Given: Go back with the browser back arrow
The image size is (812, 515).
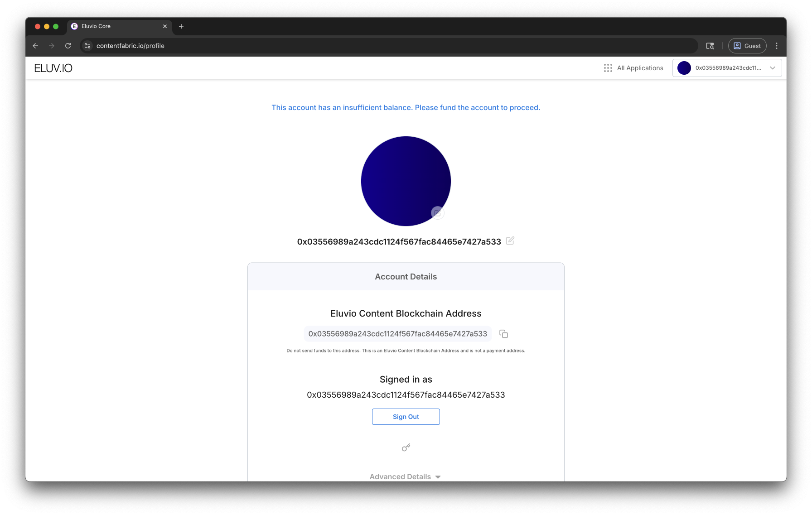Looking at the screenshot, I should click(x=35, y=46).
